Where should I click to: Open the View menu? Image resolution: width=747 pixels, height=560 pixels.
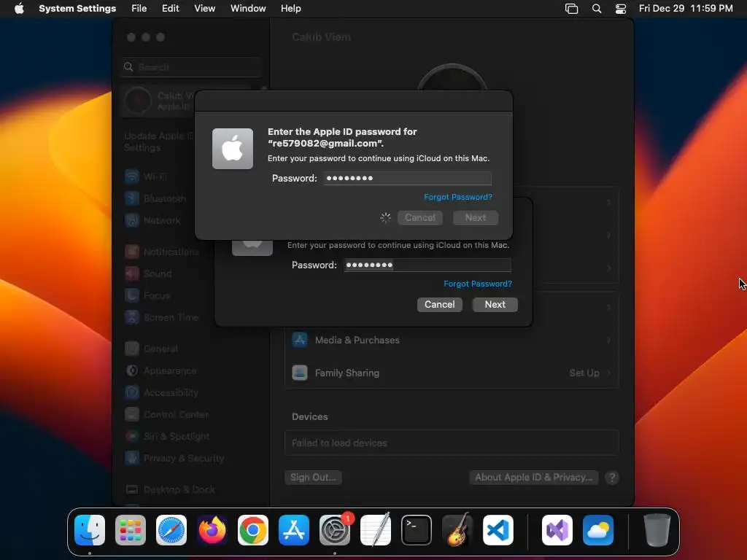(204, 9)
